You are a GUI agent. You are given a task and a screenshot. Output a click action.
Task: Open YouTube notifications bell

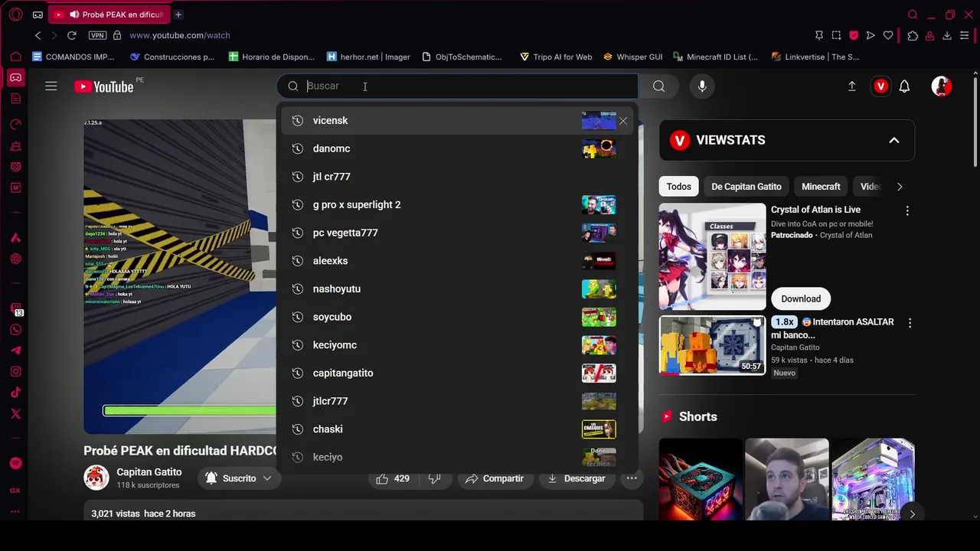point(904,86)
